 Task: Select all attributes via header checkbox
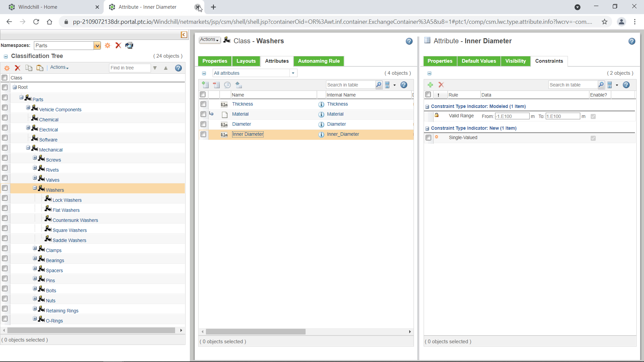203,95
